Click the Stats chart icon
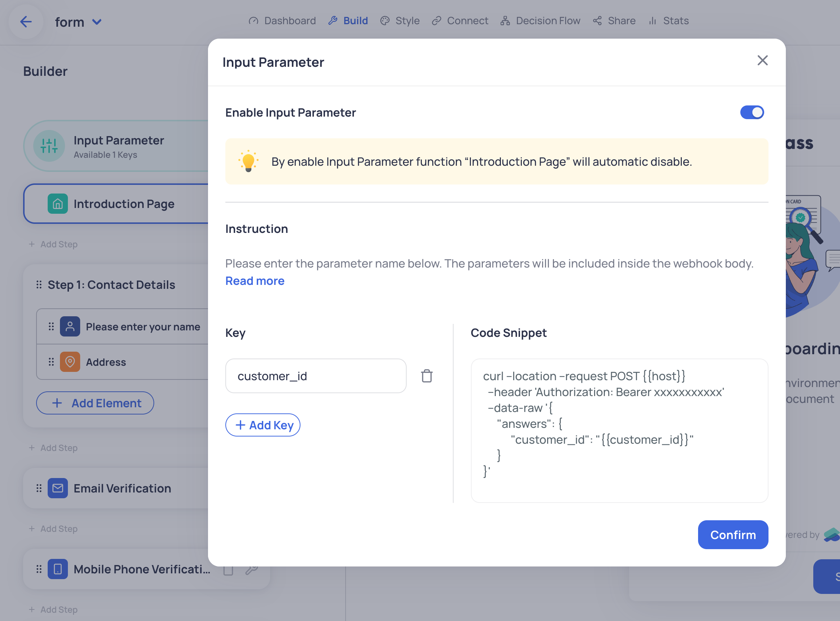The width and height of the screenshot is (840, 621). pyautogui.click(x=652, y=21)
